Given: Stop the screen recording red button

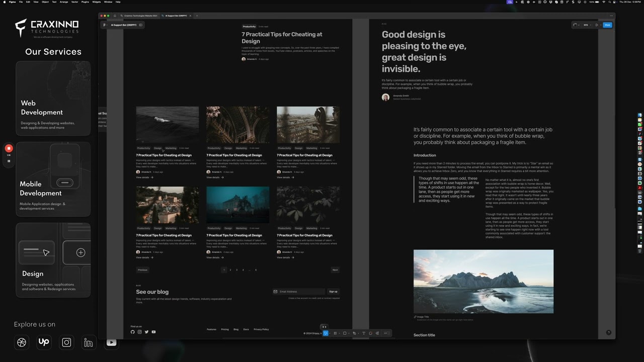Looking at the screenshot, I should [9, 148].
